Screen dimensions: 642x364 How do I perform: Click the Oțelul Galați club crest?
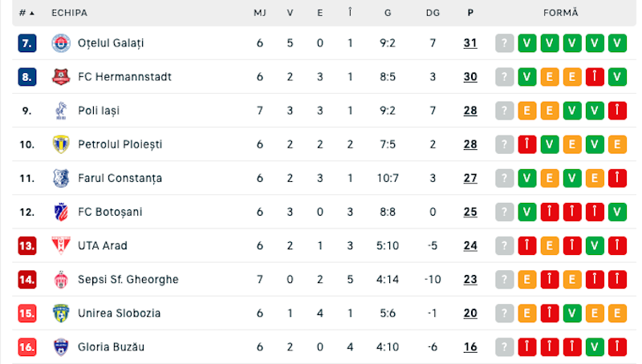pos(61,43)
